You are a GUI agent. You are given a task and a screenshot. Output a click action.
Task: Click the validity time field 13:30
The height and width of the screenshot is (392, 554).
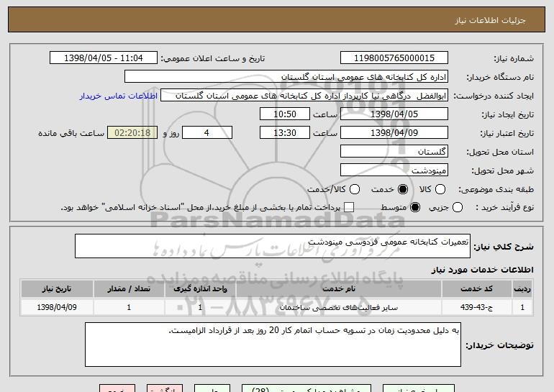coord(284,133)
